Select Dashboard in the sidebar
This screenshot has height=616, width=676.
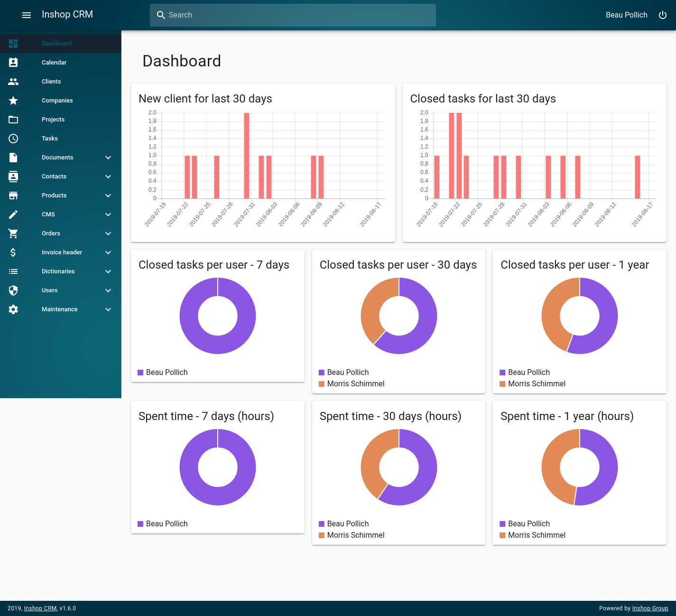coord(56,44)
